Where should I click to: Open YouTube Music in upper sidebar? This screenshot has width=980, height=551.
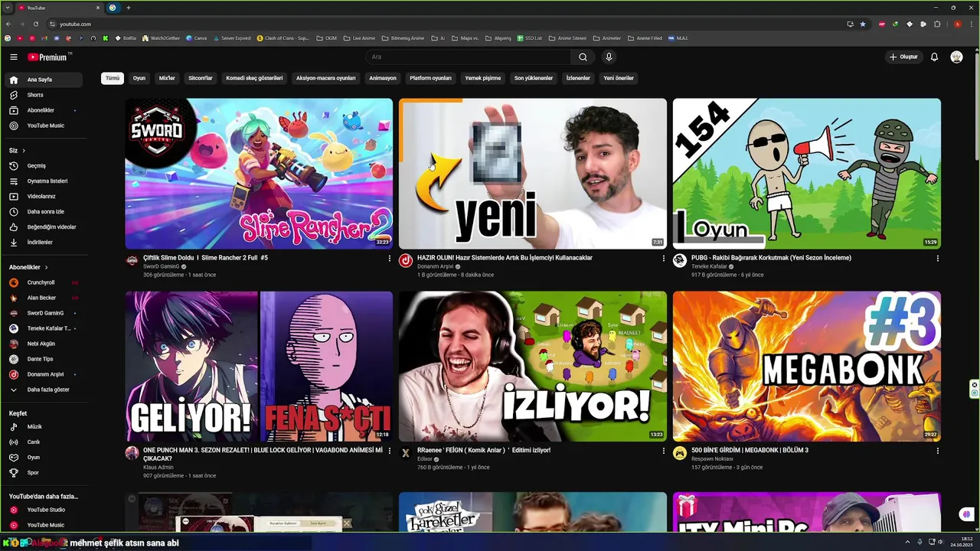[46, 126]
